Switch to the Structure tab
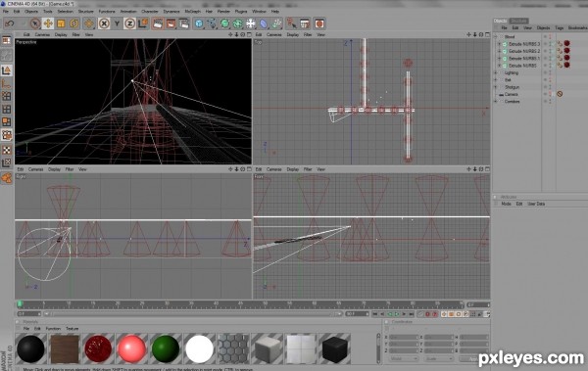The width and height of the screenshot is (588, 371). click(519, 21)
